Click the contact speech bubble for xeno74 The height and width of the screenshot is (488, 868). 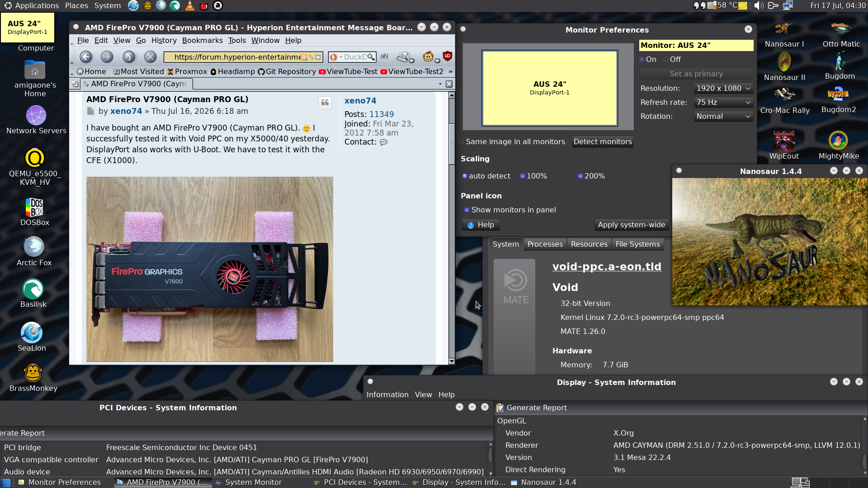tap(383, 142)
